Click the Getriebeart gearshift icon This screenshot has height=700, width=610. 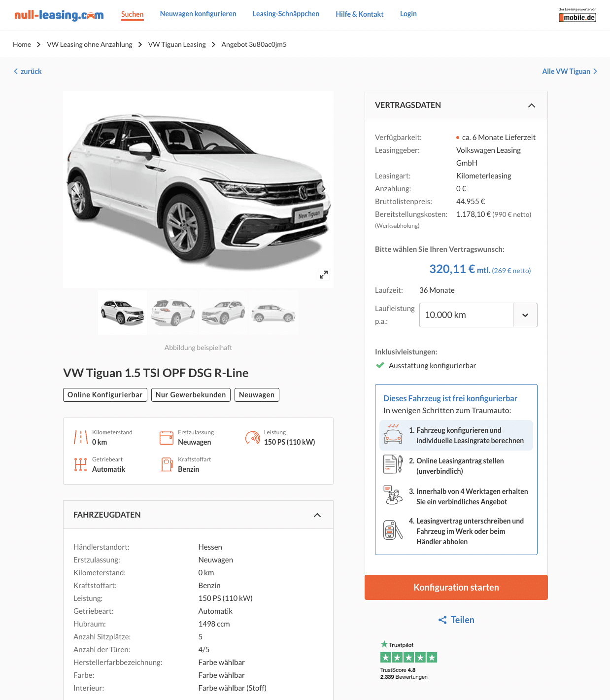(x=80, y=464)
